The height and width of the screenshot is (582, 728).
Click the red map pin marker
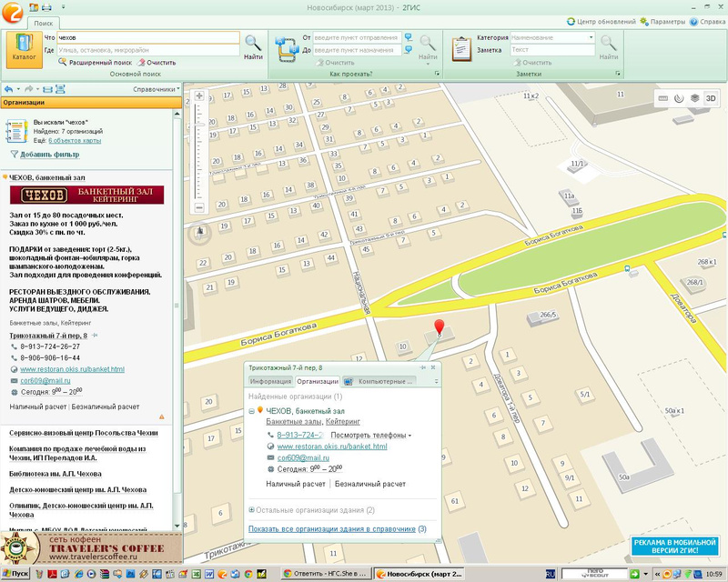[440, 327]
